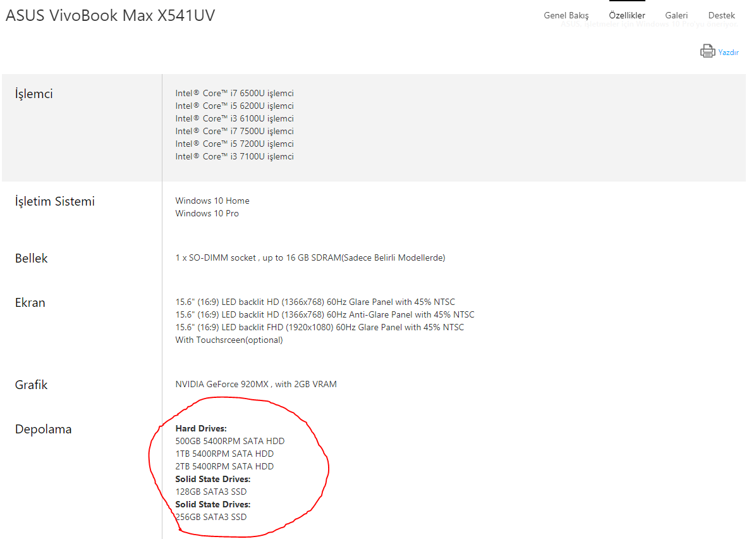Screen dimensions: 756x539
Task: Click the 128GB SATA3 SSD line
Action: (x=211, y=492)
